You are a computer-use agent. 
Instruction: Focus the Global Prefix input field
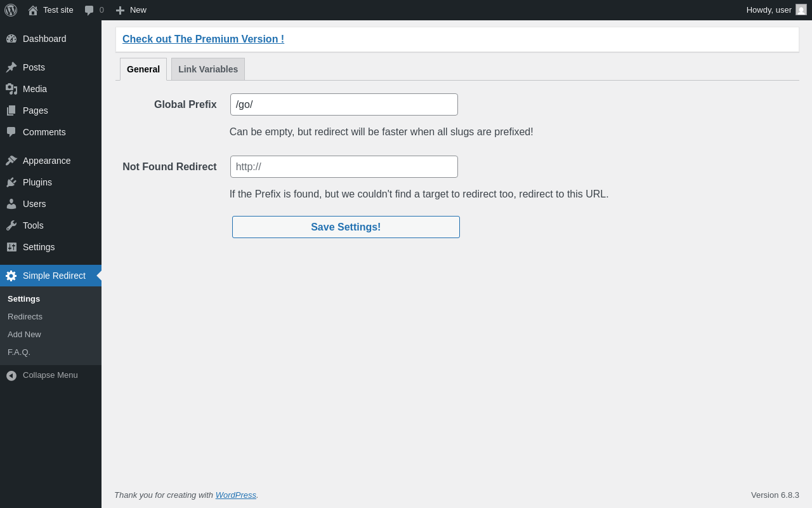click(344, 105)
